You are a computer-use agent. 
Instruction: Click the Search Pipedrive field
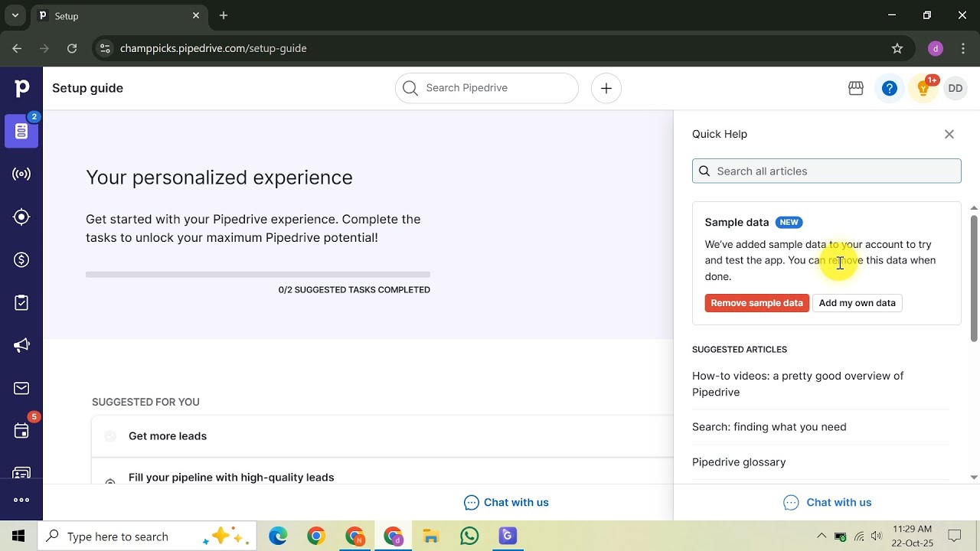tap(487, 88)
